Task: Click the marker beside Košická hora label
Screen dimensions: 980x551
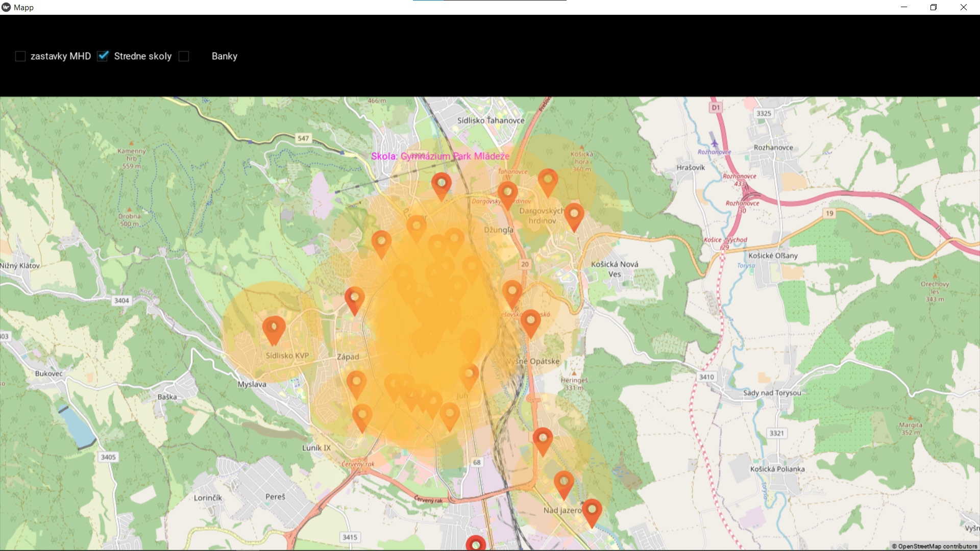Action: coord(548,181)
